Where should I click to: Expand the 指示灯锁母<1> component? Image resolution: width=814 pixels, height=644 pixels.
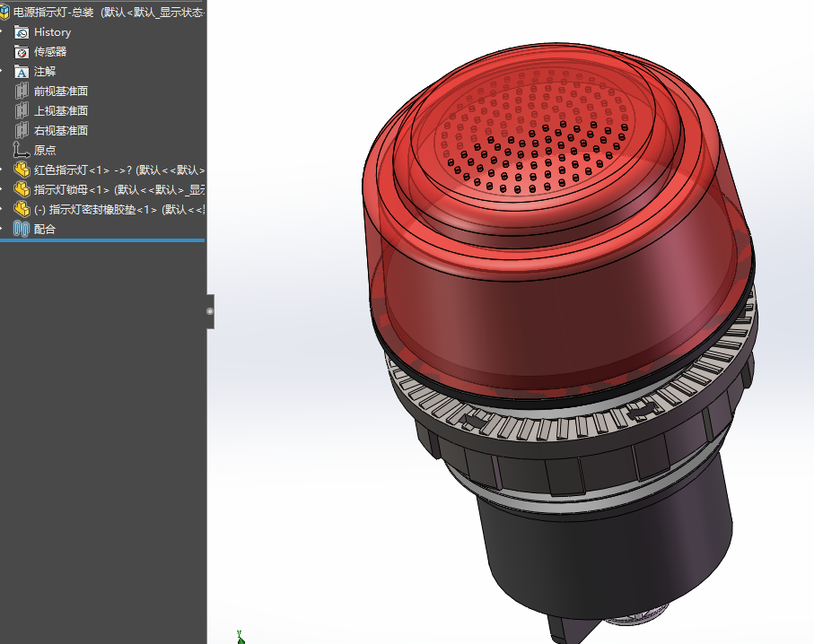2,190
